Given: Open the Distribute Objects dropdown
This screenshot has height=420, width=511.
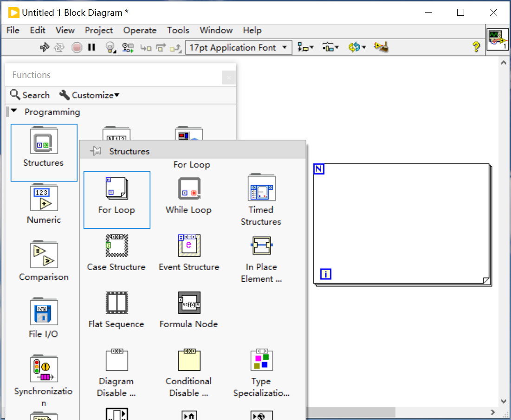Looking at the screenshot, I should point(330,48).
